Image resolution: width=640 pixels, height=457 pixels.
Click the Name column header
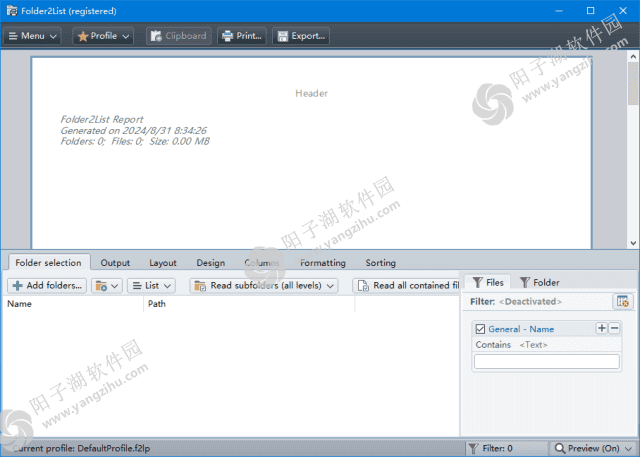73,304
